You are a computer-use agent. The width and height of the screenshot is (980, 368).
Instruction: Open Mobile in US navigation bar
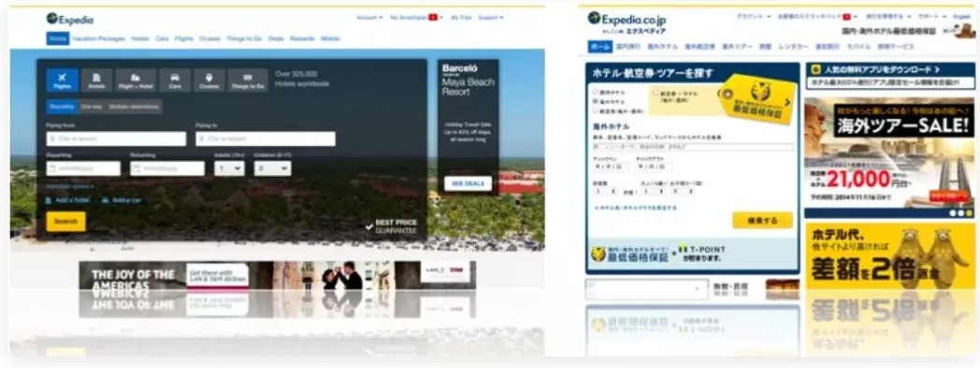[330, 38]
